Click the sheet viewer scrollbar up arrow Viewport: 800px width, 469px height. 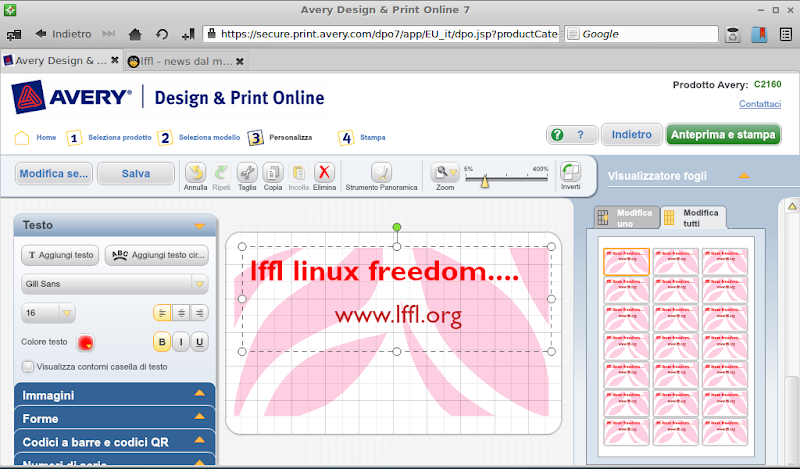tap(792, 206)
